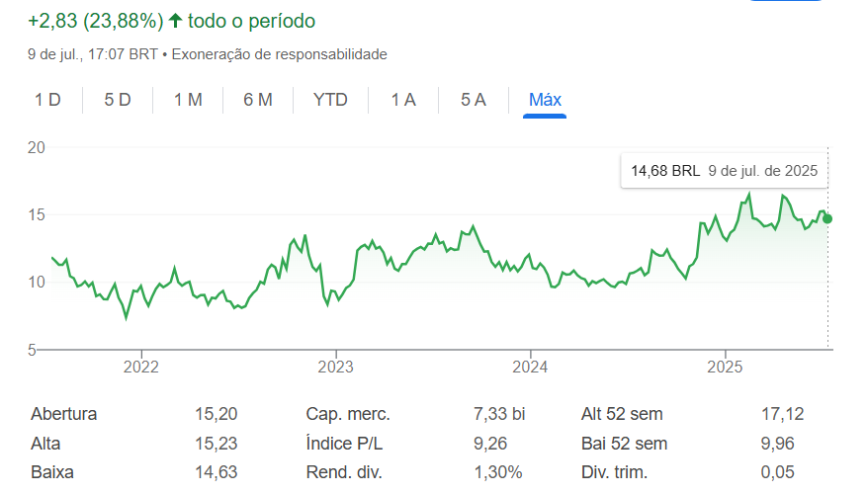Image resolution: width=868 pixels, height=494 pixels.
Task: Click the Máx period tab
Action: (545, 100)
